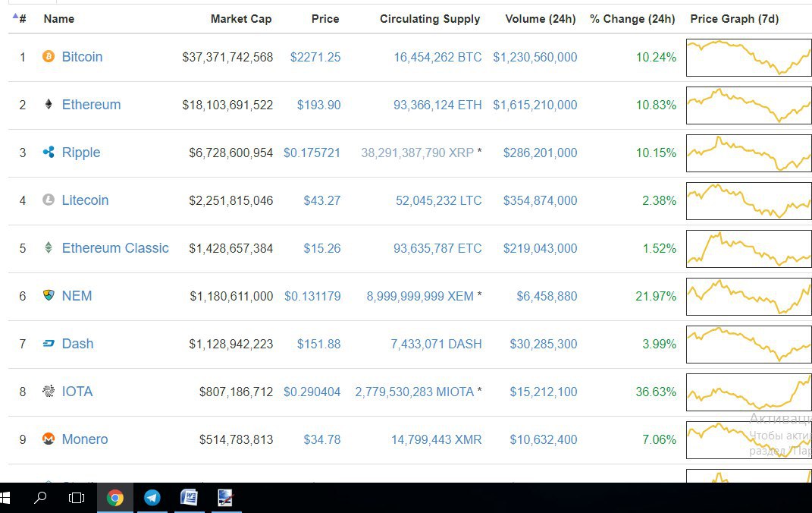Select IOTA change value 36.63%
The width and height of the screenshot is (812, 513).
(x=656, y=392)
